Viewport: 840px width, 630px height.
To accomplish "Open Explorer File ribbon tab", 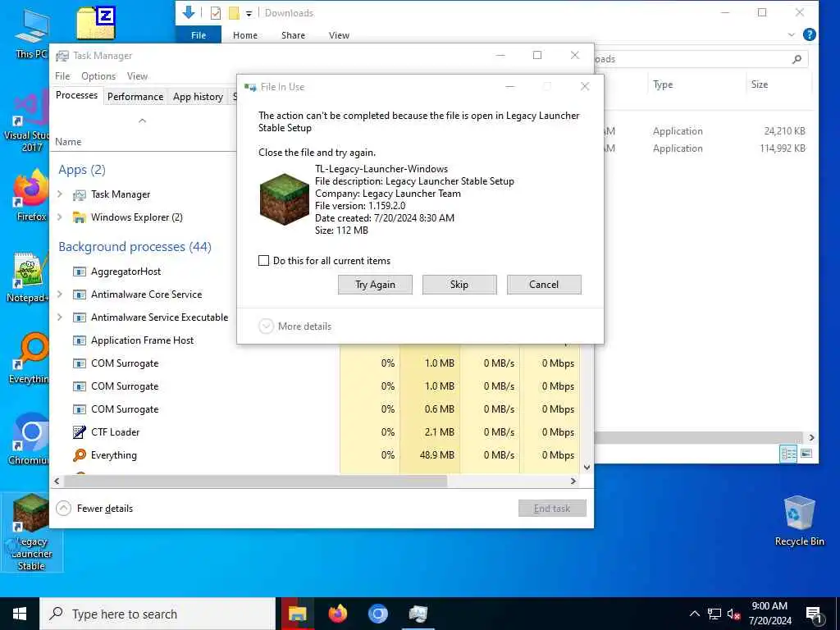I will 199,35.
